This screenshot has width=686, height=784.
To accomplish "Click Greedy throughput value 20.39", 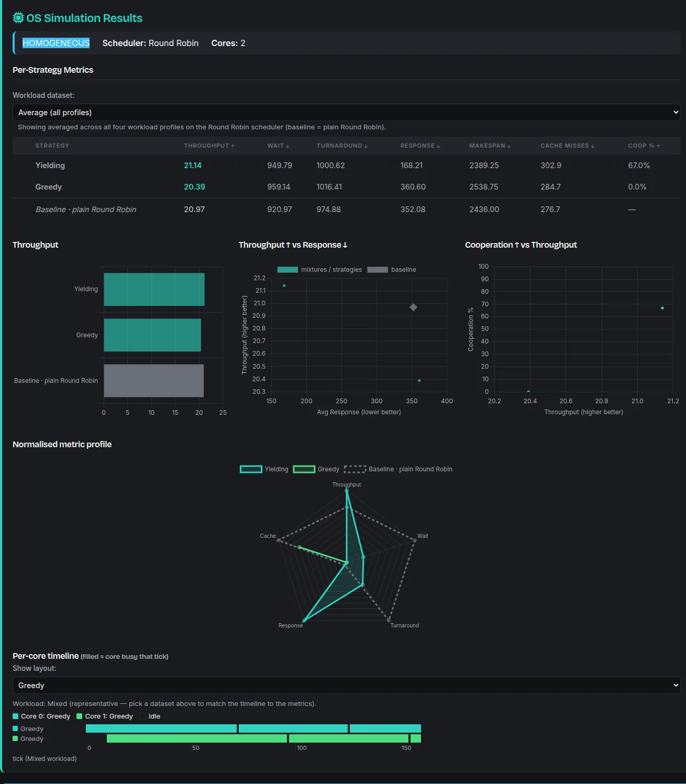I will 194,187.
